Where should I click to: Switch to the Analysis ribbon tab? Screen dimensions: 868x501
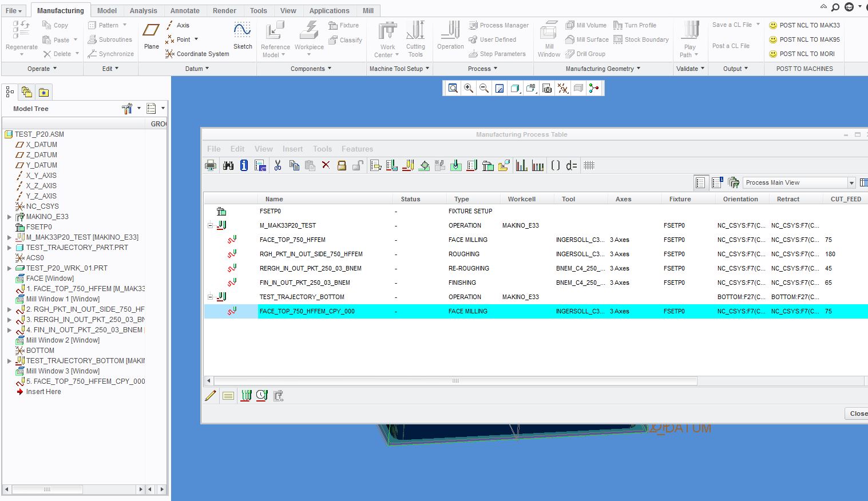point(144,10)
